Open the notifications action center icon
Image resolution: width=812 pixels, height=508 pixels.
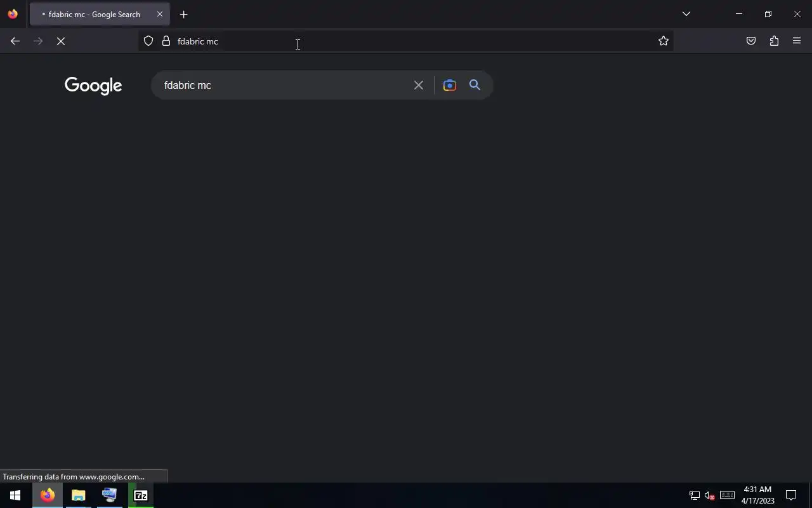(791, 495)
